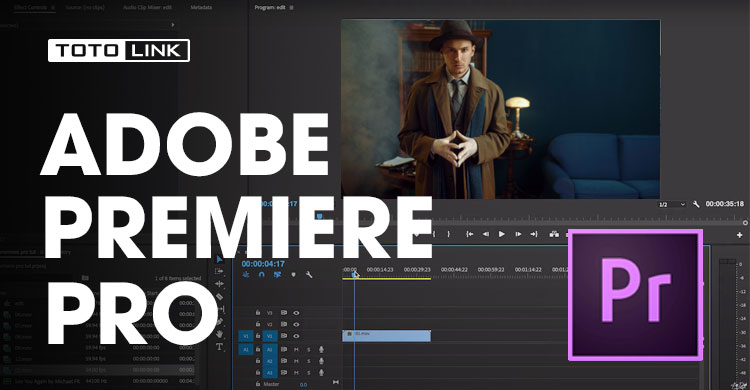The image size is (750, 390).
Task: Select the Ripple Edit tool
Action: pos(219,284)
